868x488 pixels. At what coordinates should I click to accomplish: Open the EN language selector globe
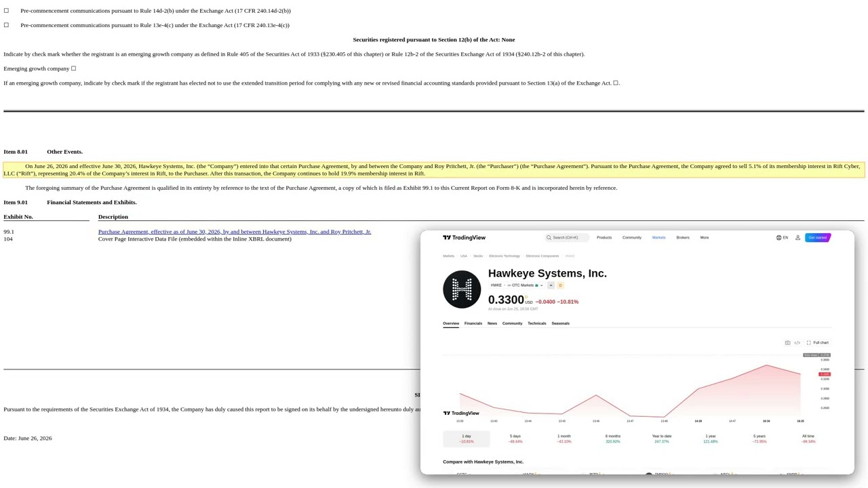[782, 238]
